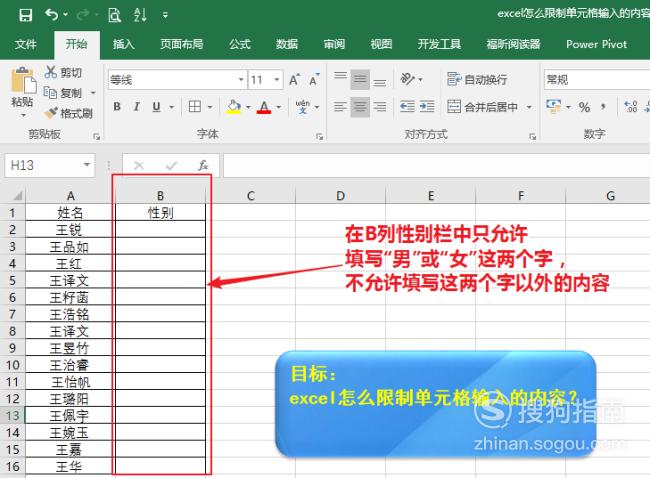
Task: Click into the formula bar input
Action: (x=437, y=165)
